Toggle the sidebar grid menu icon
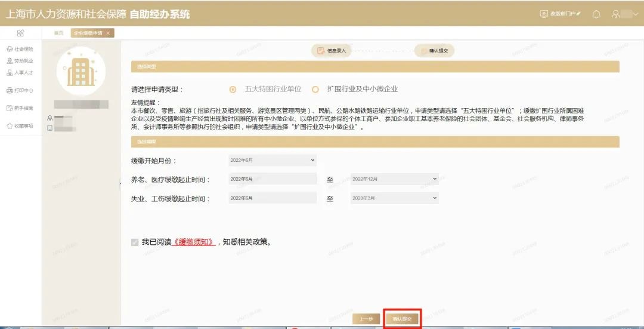Viewport: 644px width, 329px height. pyautogui.click(x=20, y=33)
